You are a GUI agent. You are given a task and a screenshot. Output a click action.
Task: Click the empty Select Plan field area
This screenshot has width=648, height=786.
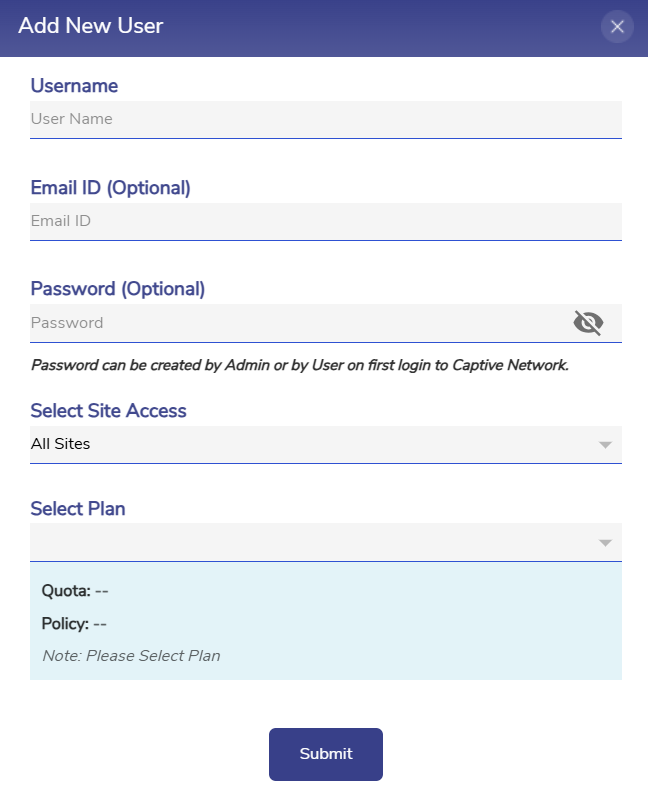pyautogui.click(x=300, y=543)
